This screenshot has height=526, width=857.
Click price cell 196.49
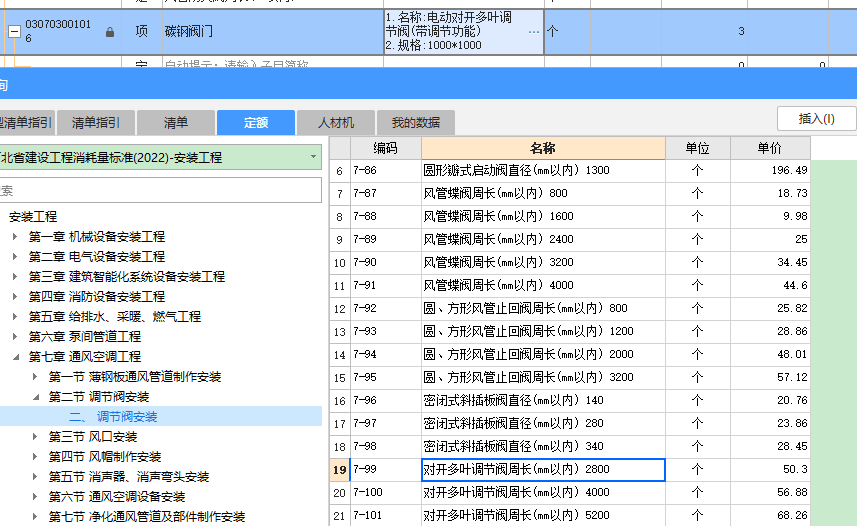[x=770, y=171]
